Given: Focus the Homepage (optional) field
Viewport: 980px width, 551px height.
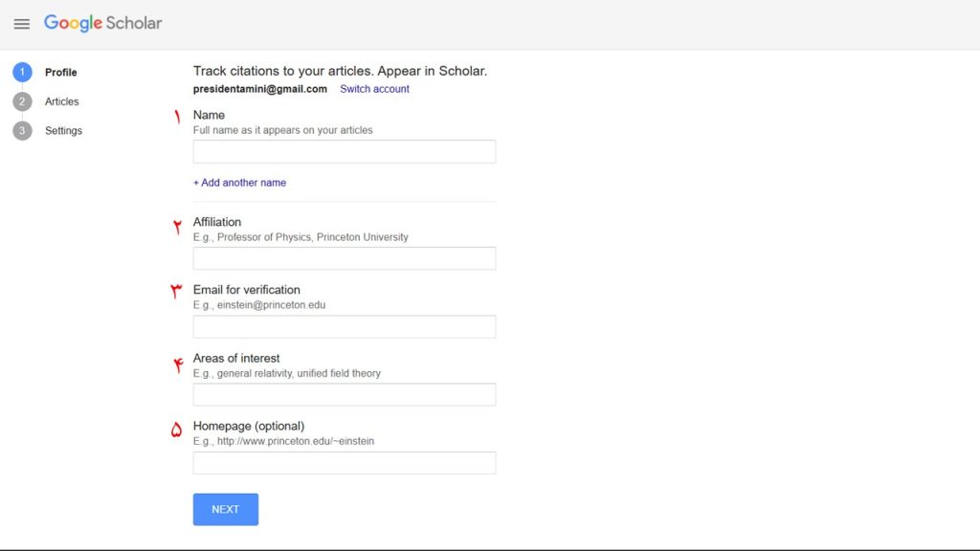Looking at the screenshot, I should click(x=345, y=463).
